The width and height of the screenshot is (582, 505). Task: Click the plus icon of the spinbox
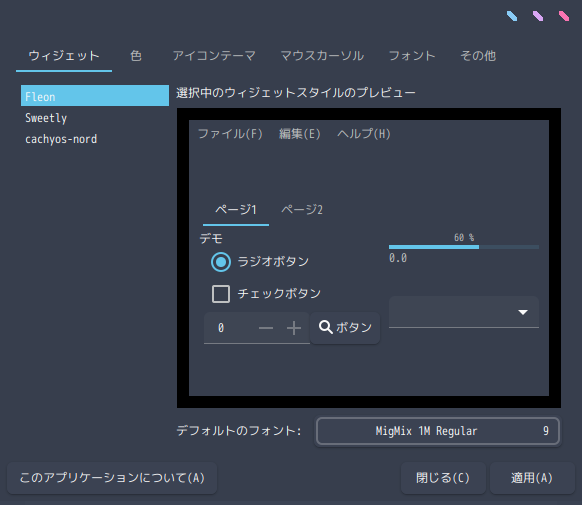tap(294, 328)
